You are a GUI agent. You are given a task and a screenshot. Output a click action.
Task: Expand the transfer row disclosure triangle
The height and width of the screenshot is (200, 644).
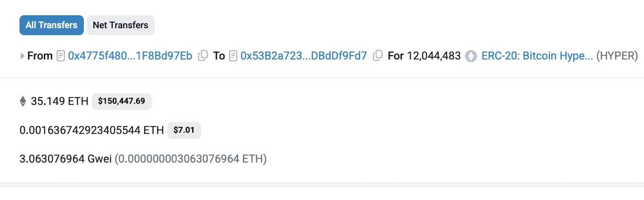tap(22, 56)
